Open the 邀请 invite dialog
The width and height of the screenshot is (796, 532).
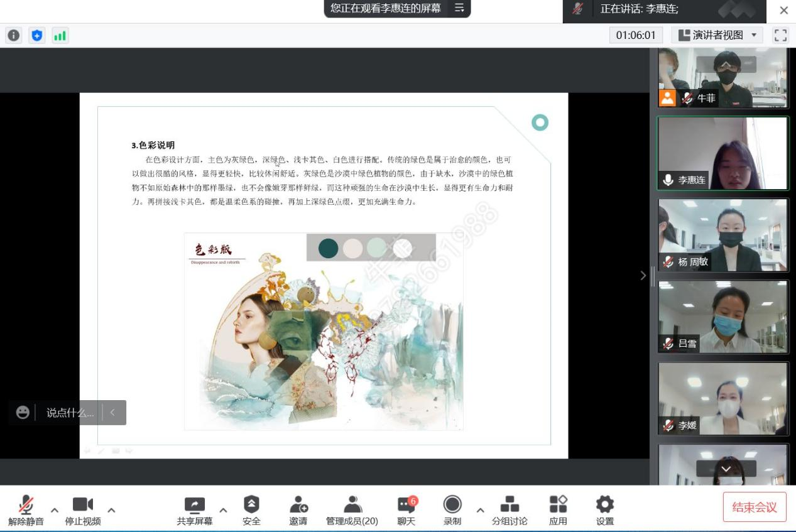tap(298, 510)
